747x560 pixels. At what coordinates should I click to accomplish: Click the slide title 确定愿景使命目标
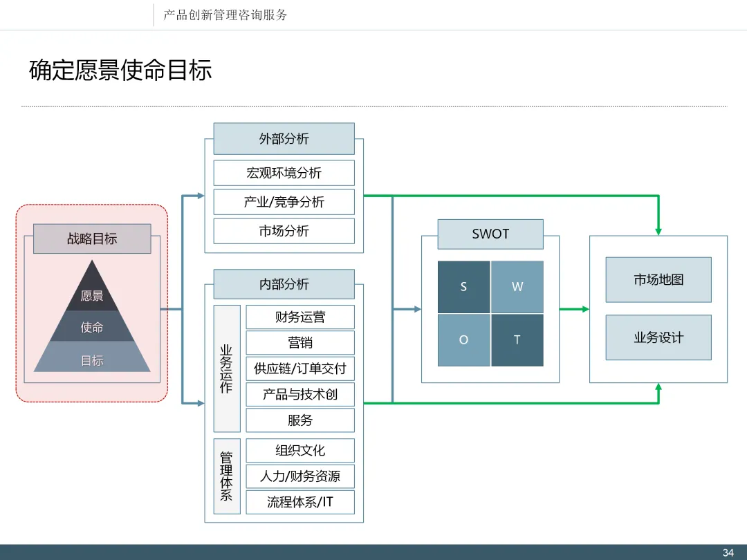pos(120,71)
